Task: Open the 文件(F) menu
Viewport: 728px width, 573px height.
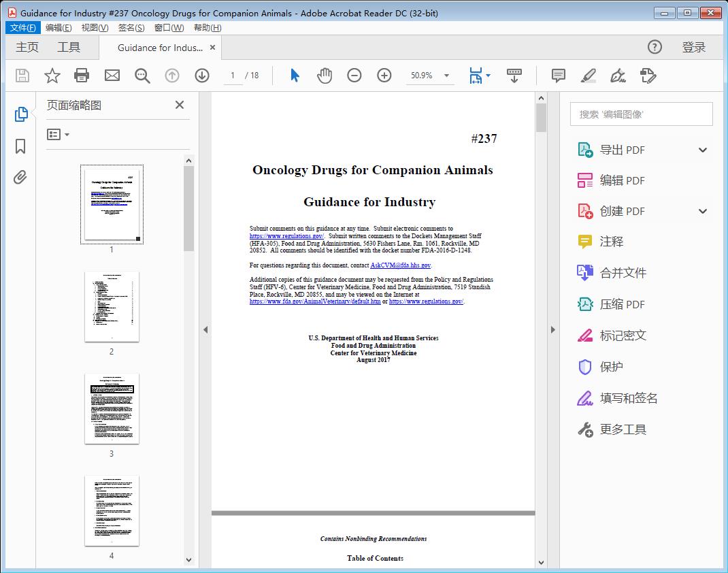Action: (22, 28)
